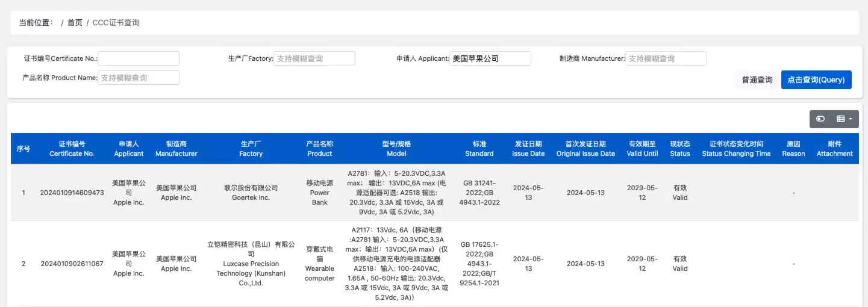868x307 pixels.
Task: Click the 型号/规格 Model column header
Action: (x=396, y=149)
